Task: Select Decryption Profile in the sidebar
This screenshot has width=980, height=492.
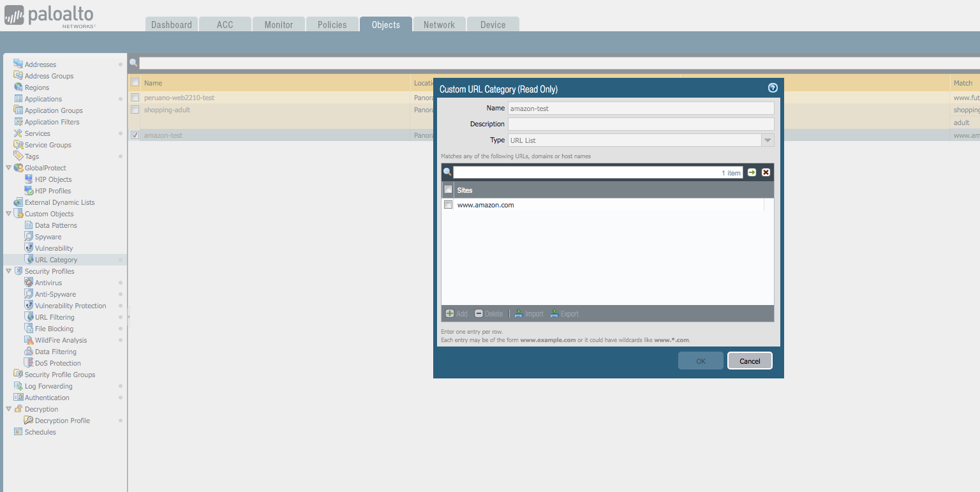Action: [x=63, y=421]
